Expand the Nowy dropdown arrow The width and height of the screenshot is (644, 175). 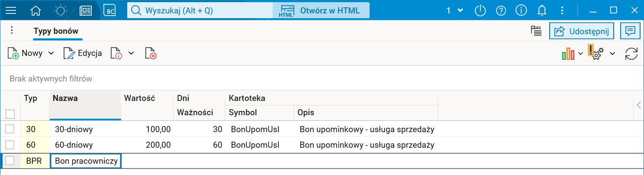tap(51, 53)
